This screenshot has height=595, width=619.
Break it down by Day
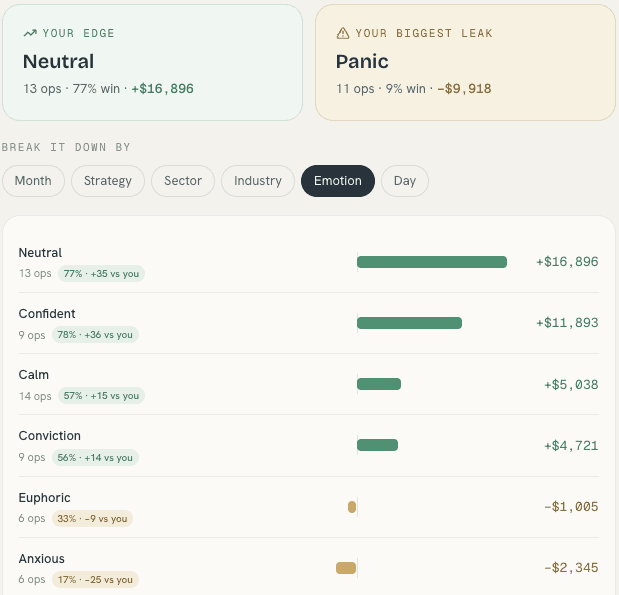pyautogui.click(x=405, y=181)
